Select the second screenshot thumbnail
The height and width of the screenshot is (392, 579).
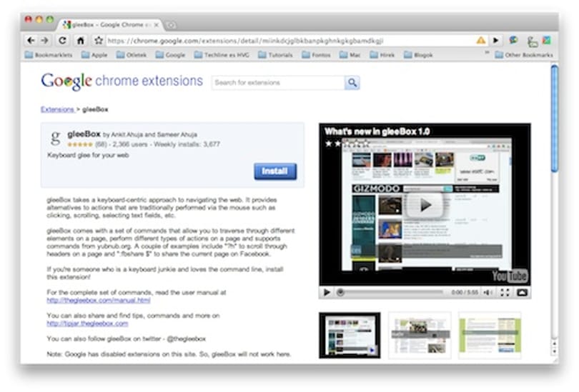coord(420,335)
